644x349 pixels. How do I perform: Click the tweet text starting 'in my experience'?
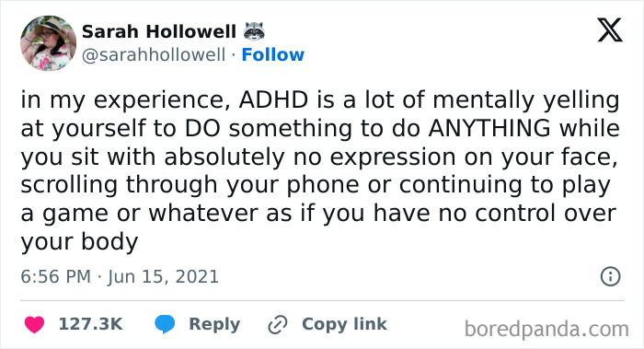tap(320, 170)
